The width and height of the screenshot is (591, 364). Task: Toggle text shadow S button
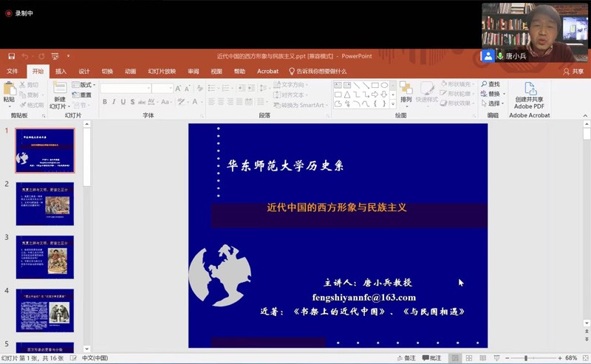133,102
